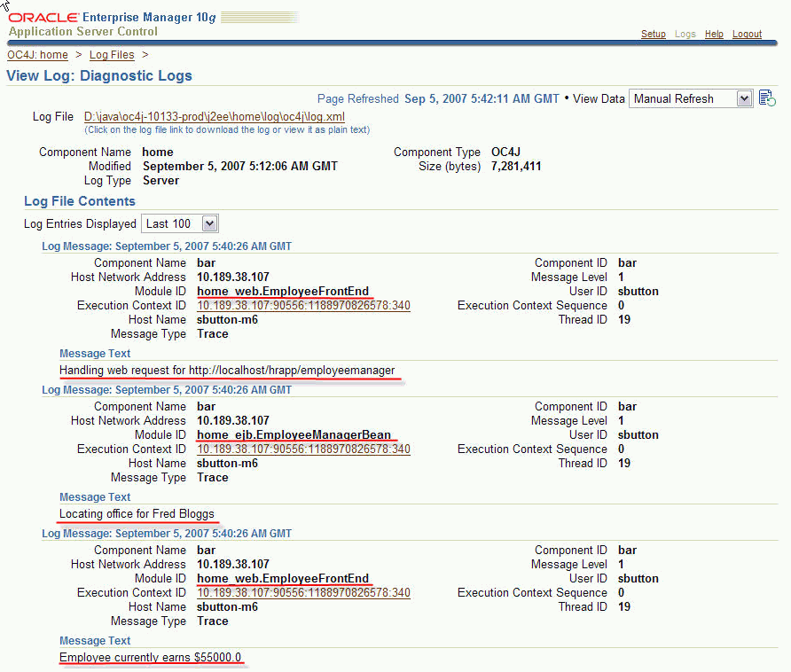Open Execution Context ID link in first log message
The width and height of the screenshot is (791, 672).
pos(303,305)
